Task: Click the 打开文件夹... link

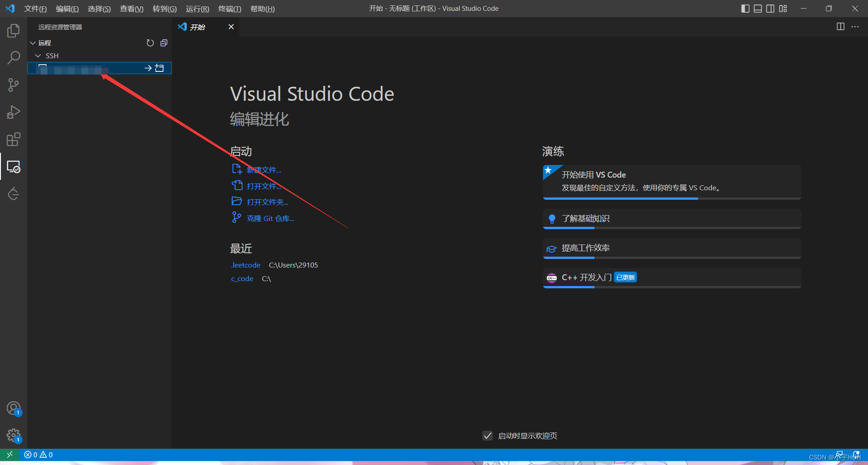Action: pos(268,202)
